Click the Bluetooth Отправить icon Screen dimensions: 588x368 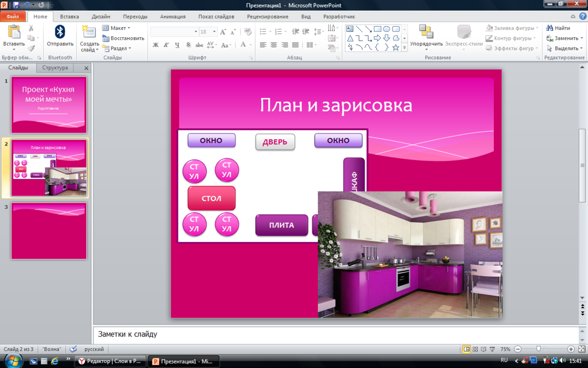[60, 35]
